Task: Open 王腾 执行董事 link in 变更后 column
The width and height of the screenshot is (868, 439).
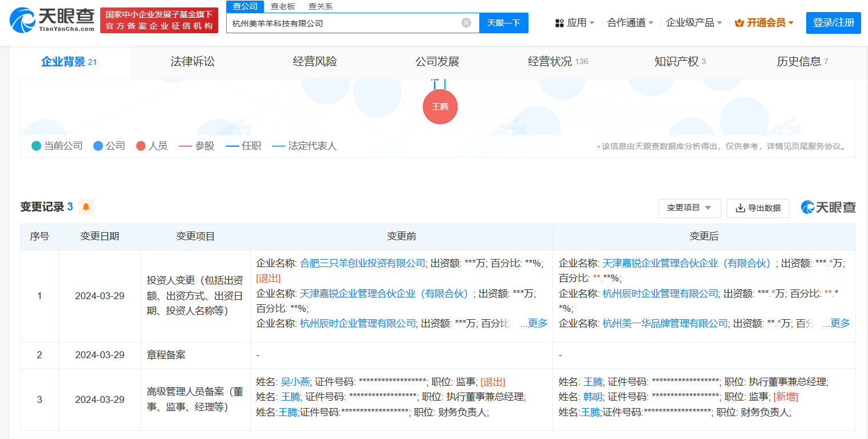Action: point(593,382)
